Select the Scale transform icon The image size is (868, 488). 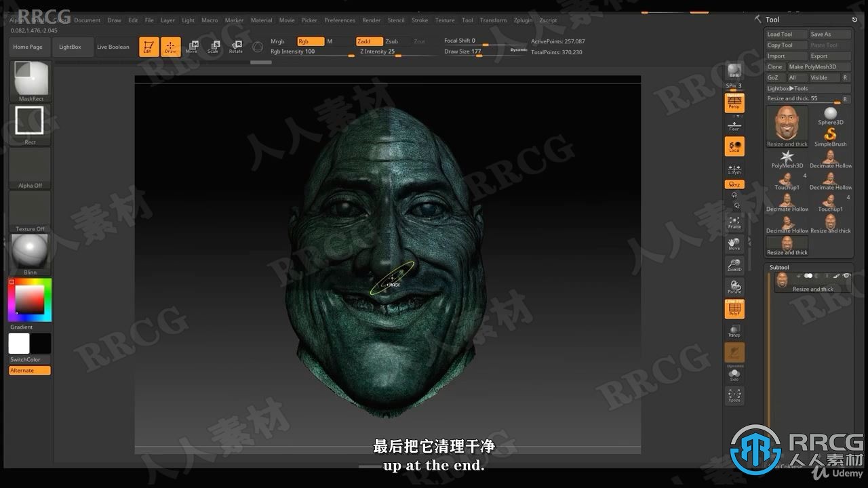[214, 47]
